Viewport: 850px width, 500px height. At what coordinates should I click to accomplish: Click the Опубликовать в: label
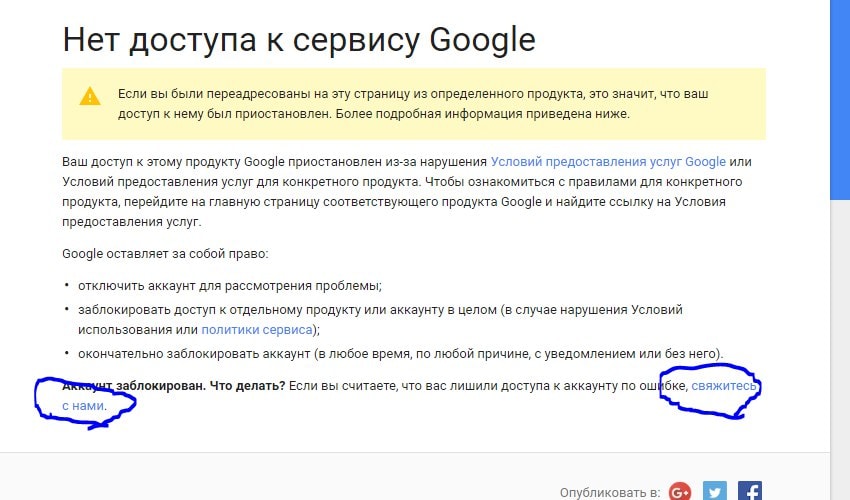click(x=610, y=492)
